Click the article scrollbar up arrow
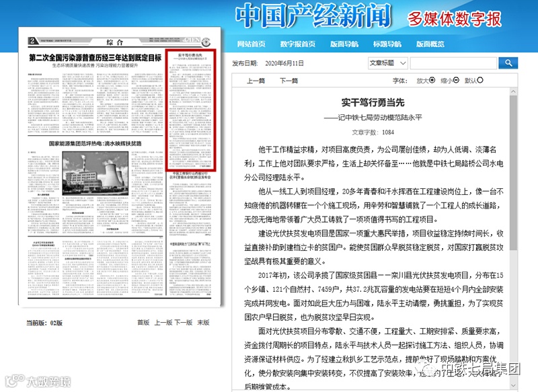Screen dimensions: 538x392 coord(513,91)
